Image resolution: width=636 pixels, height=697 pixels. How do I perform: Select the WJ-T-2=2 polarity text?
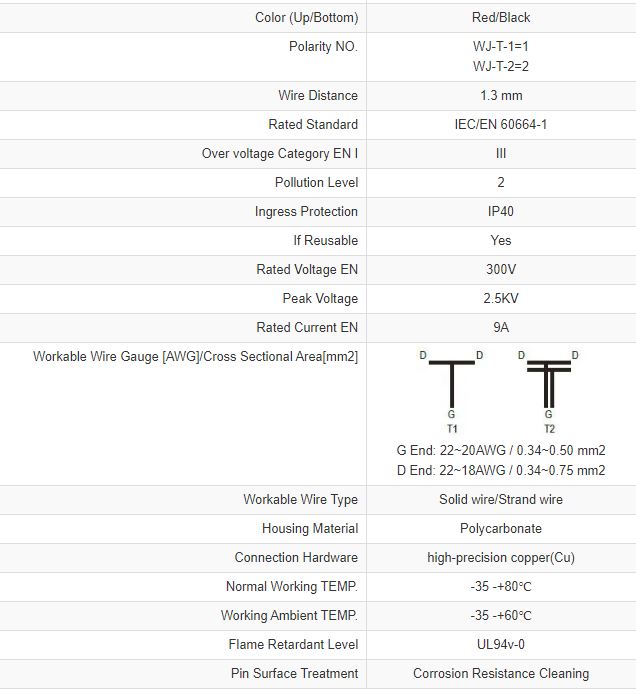tap(501, 66)
